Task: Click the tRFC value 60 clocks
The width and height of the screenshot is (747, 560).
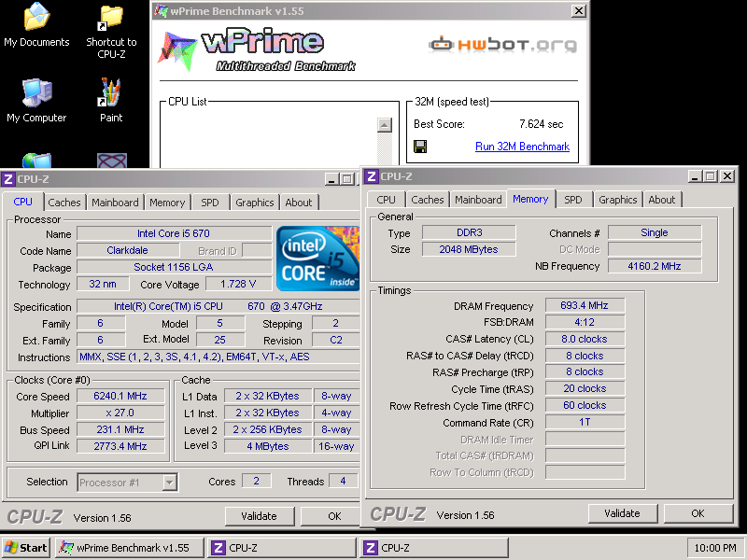Action: click(x=585, y=405)
